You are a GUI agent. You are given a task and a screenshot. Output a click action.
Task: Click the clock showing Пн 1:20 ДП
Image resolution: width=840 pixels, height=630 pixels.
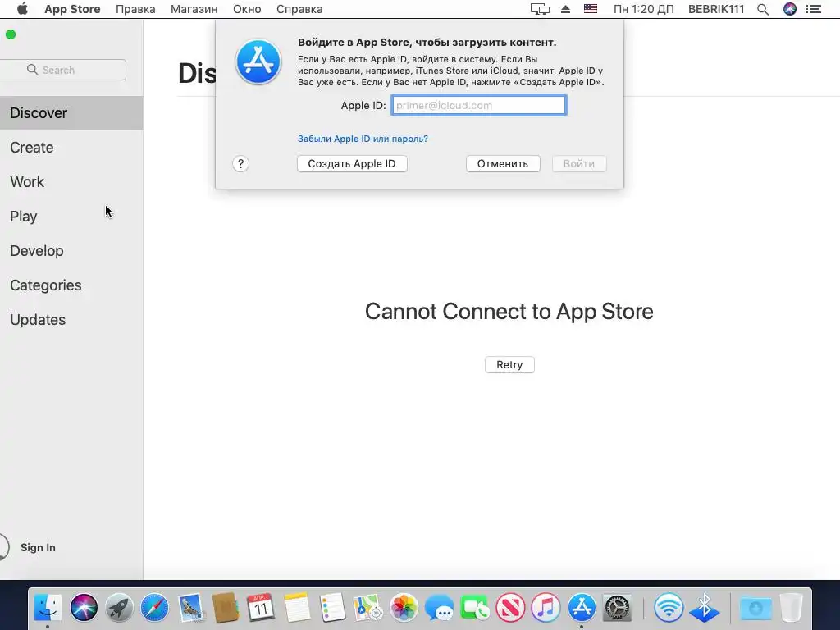[x=643, y=9]
